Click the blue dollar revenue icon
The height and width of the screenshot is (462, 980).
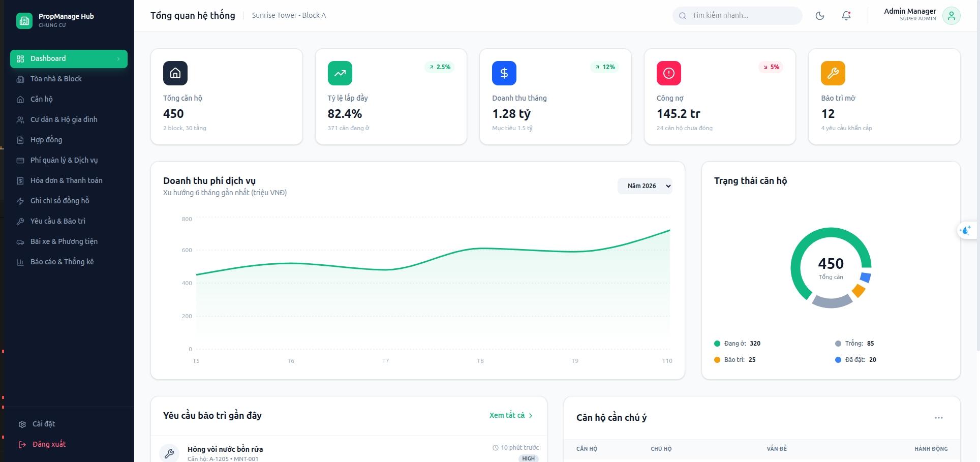pos(504,73)
